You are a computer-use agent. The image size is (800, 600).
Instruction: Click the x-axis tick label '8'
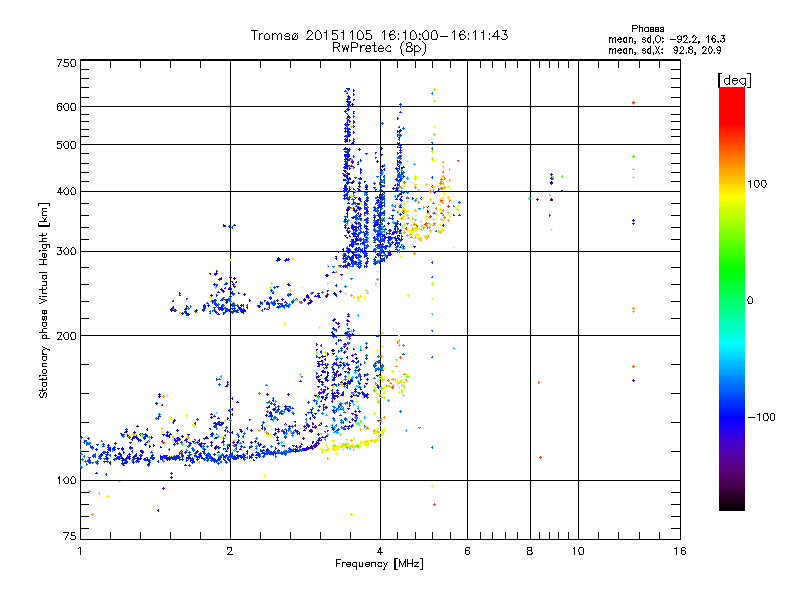coord(530,551)
